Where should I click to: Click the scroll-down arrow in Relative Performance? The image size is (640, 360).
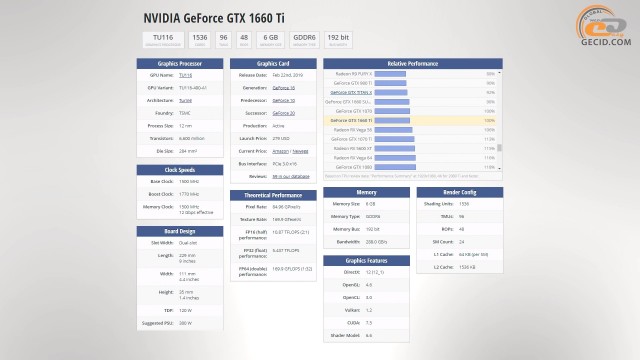click(x=499, y=169)
